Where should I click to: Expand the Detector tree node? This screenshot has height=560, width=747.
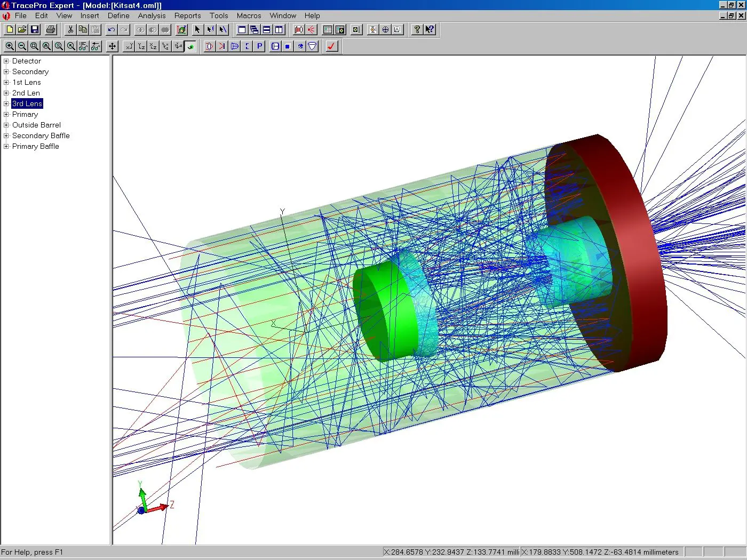tap(6, 61)
